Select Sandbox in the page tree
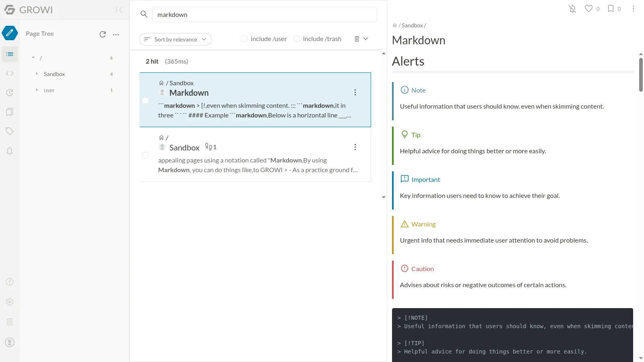644x362 pixels. (x=54, y=74)
